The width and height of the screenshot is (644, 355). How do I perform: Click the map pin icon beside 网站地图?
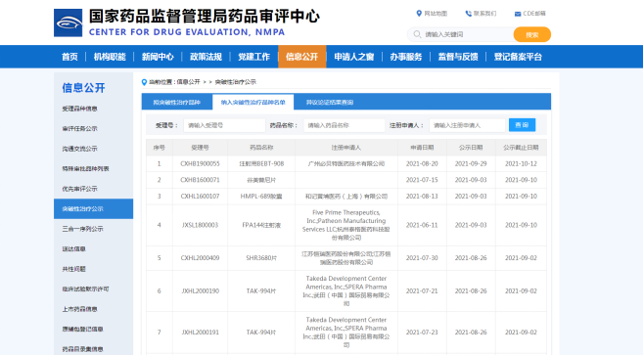tap(419, 14)
